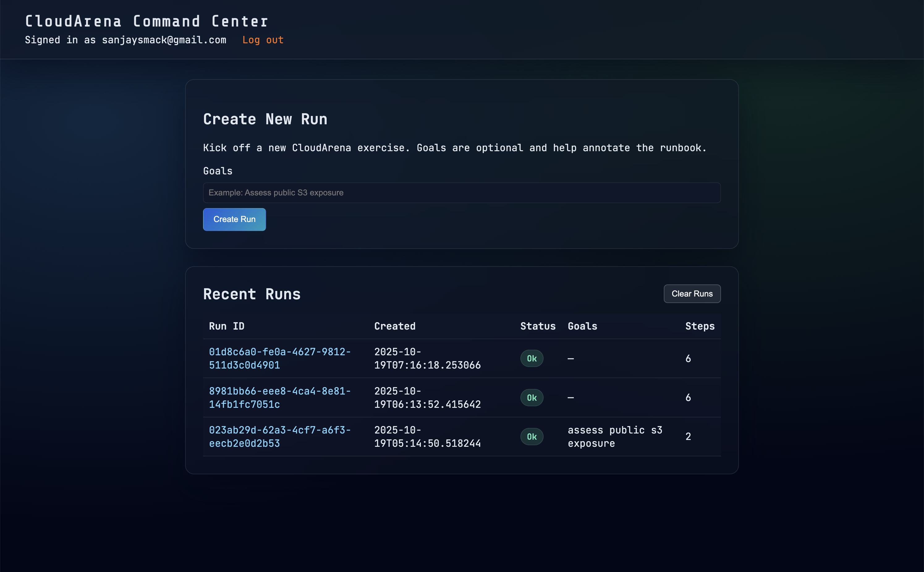
Task: Click the Run ID column header
Action: coord(227,326)
